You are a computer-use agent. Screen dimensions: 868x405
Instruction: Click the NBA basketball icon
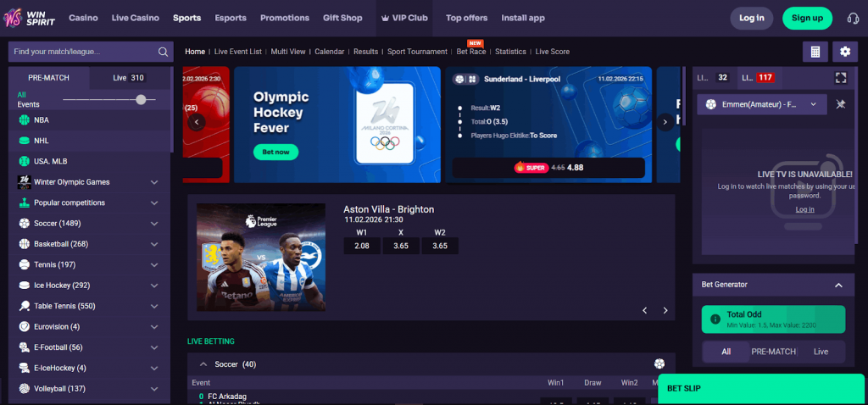tap(25, 120)
